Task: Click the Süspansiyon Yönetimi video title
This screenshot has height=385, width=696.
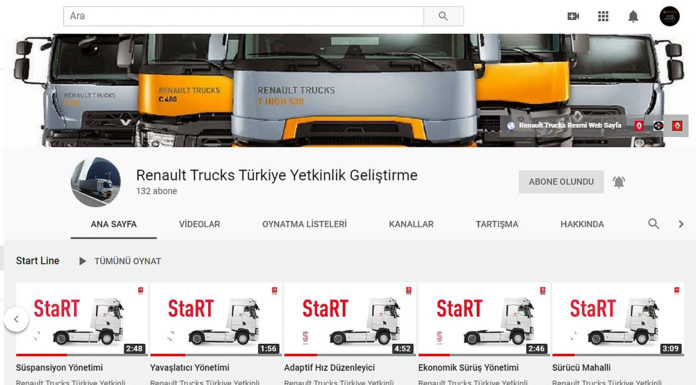Action: 59,368
